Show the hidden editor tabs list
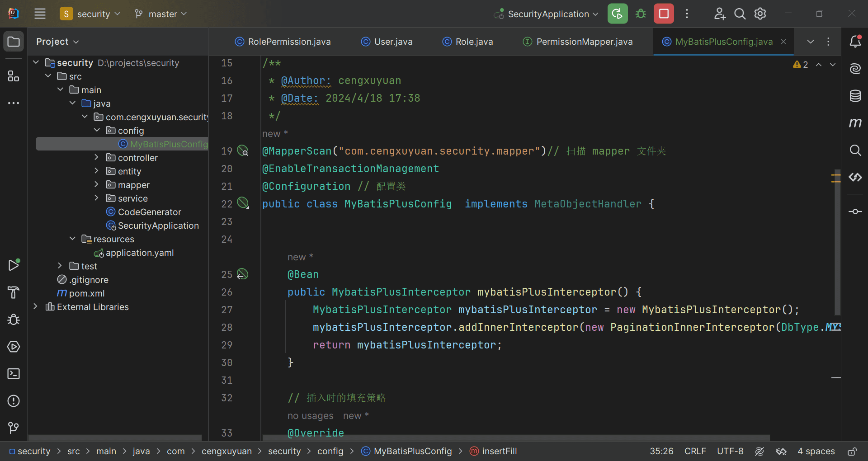868x461 pixels. click(x=811, y=42)
